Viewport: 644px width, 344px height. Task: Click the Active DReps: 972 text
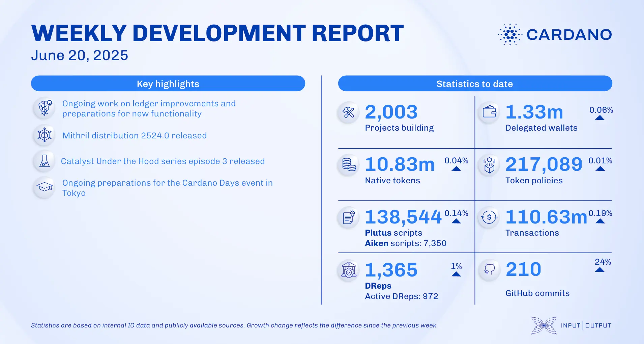pyautogui.click(x=401, y=296)
